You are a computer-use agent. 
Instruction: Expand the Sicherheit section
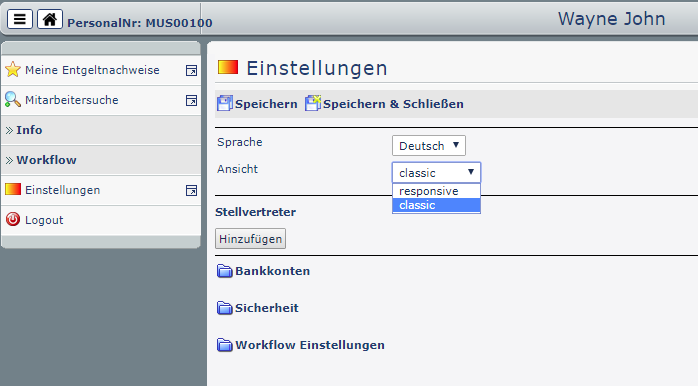coord(267,308)
